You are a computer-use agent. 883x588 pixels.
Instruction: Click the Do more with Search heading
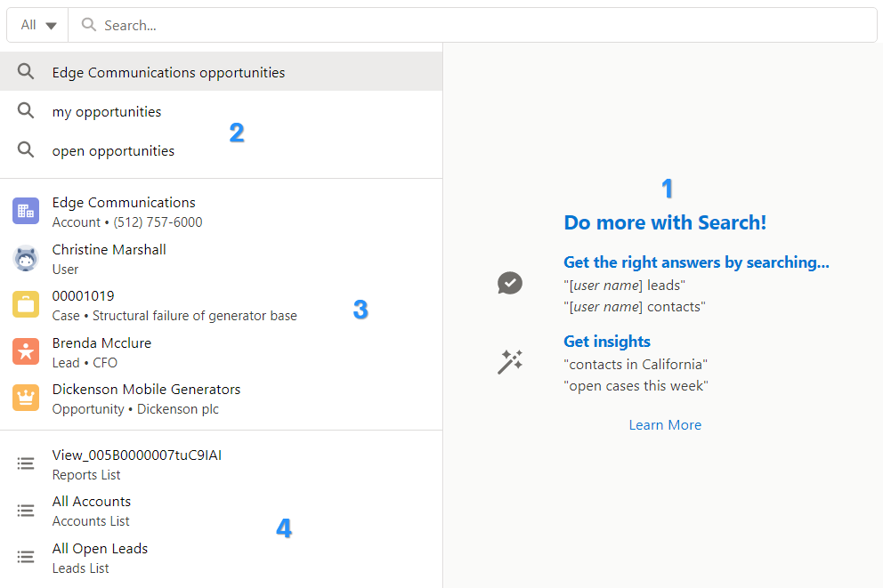pos(665,222)
